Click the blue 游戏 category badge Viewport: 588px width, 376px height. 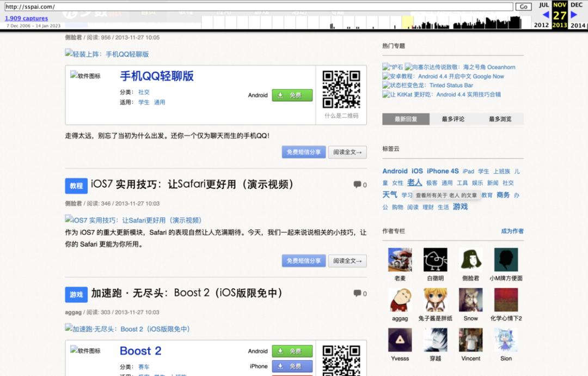(x=76, y=295)
